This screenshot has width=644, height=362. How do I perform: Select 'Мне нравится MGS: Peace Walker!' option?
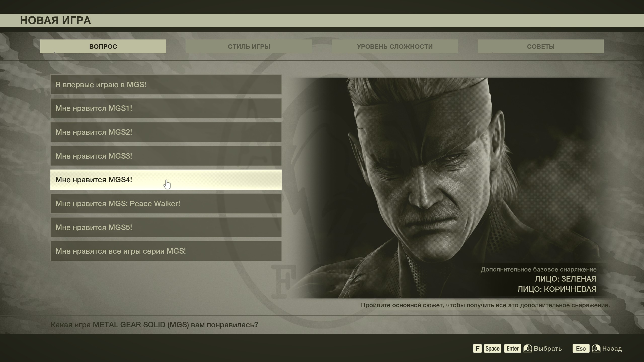[x=166, y=204]
